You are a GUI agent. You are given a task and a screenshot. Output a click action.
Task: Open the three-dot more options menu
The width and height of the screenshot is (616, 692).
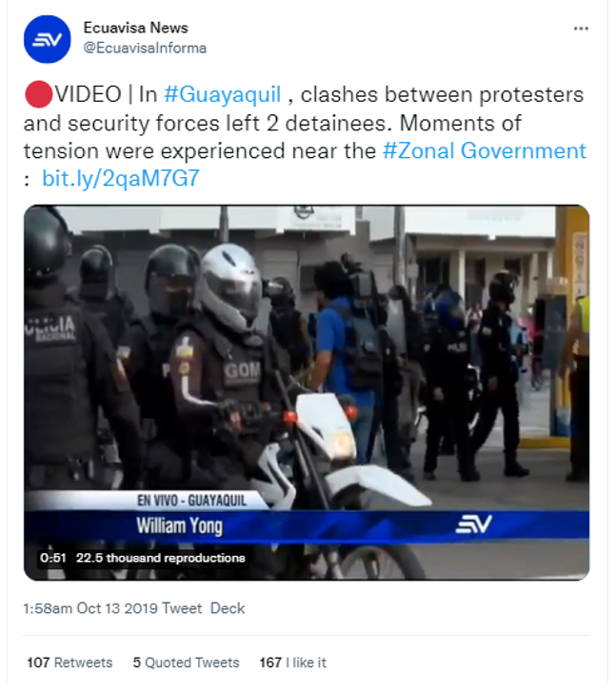click(x=581, y=29)
